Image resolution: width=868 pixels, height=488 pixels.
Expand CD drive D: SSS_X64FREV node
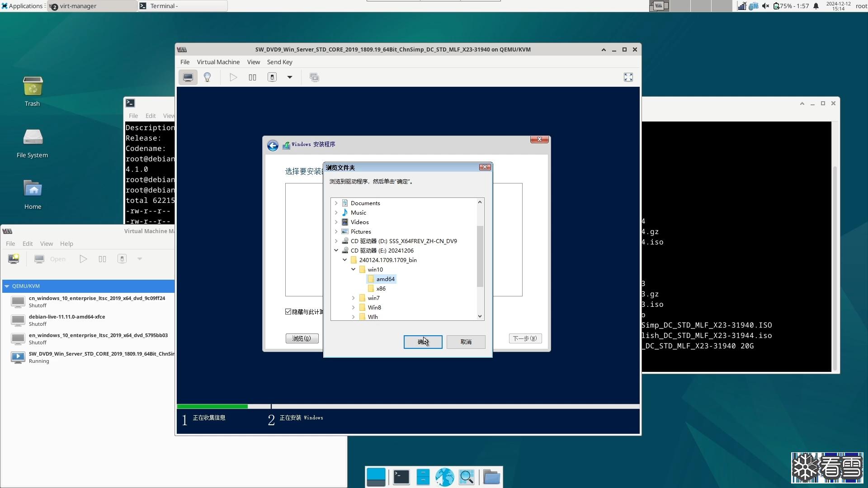tap(336, 241)
